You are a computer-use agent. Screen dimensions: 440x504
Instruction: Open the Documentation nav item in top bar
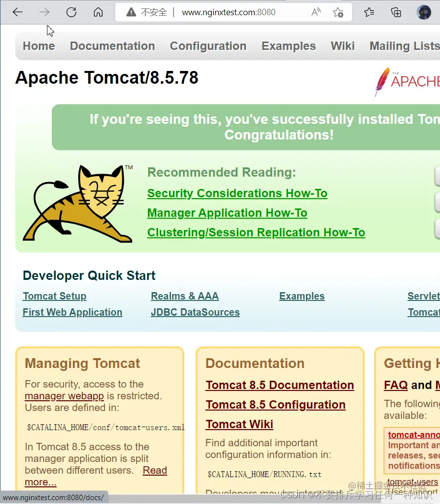(112, 46)
